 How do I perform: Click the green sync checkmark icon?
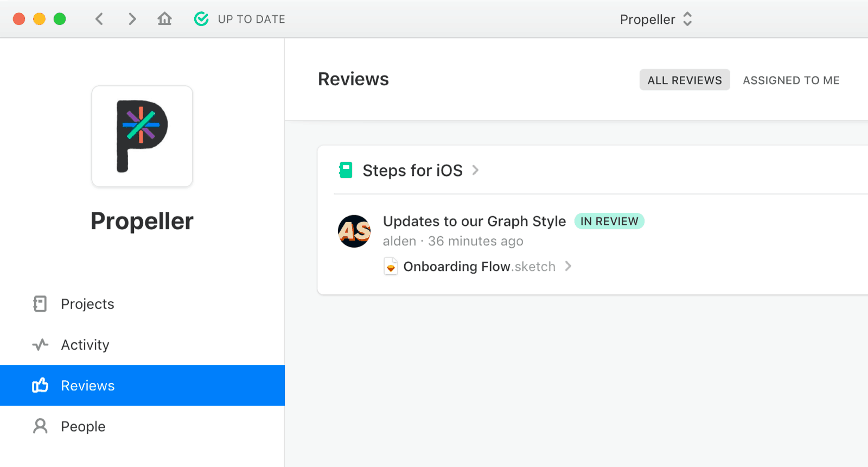tap(201, 19)
